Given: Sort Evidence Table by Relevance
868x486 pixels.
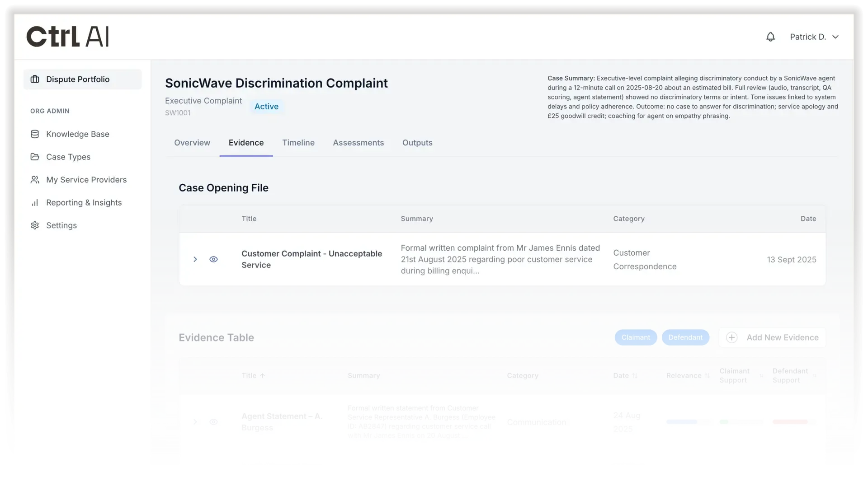Looking at the screenshot, I should [688, 376].
